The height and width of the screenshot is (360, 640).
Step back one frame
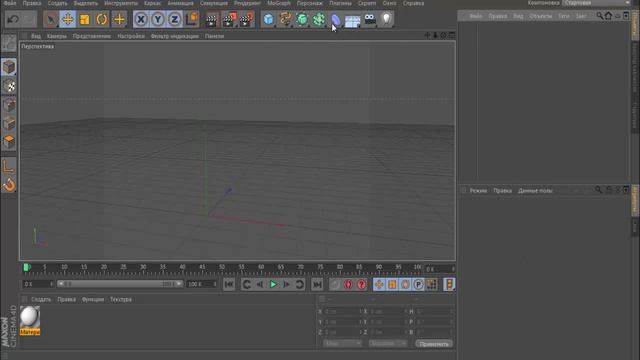click(260, 284)
